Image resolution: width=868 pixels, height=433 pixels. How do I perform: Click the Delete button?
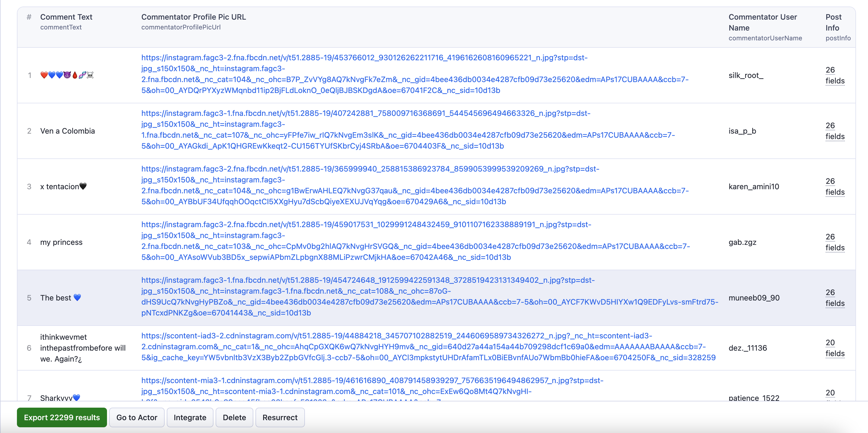(234, 417)
